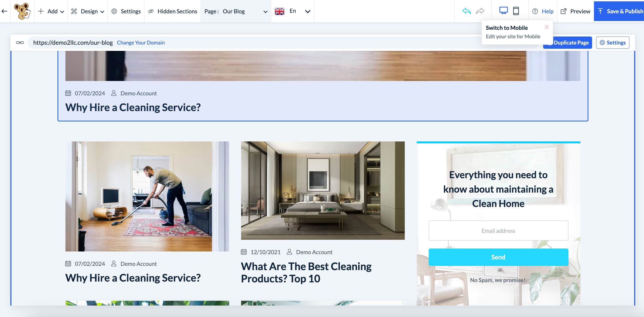Follow the Change Your Domain link
This screenshot has height=317, width=644.
[x=141, y=43]
